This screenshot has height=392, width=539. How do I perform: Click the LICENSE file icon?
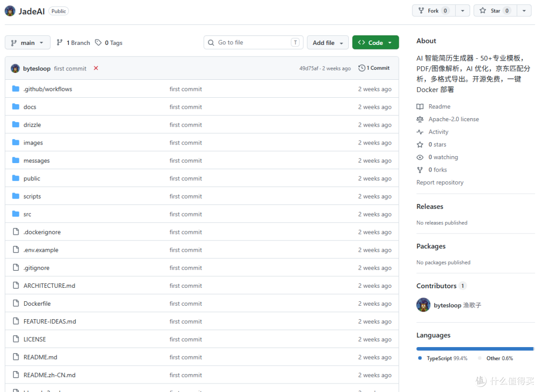click(x=16, y=339)
